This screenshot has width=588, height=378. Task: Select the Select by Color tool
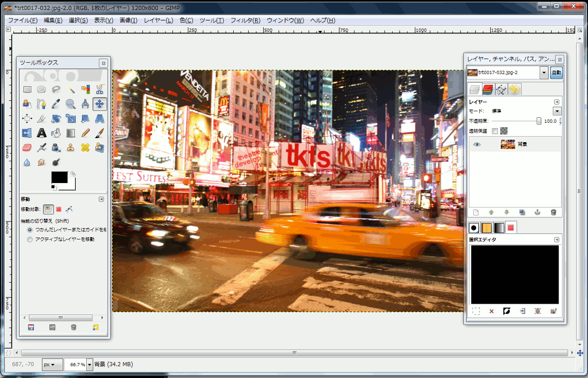coord(85,89)
